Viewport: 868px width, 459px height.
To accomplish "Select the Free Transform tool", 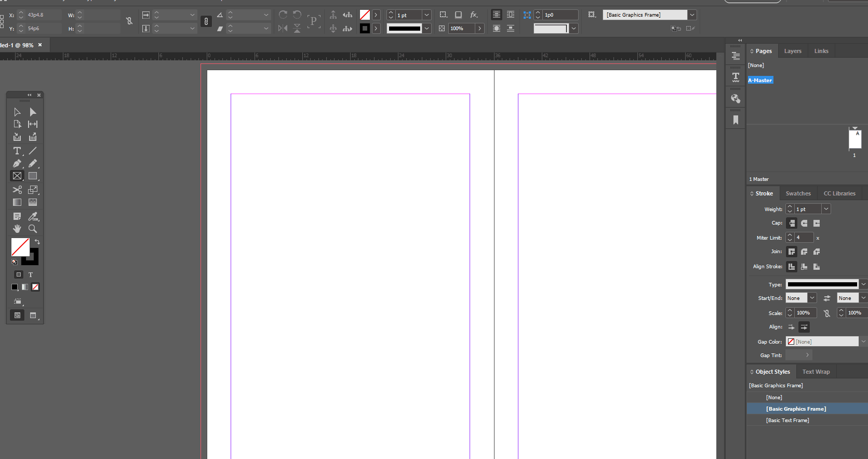I will [x=33, y=190].
